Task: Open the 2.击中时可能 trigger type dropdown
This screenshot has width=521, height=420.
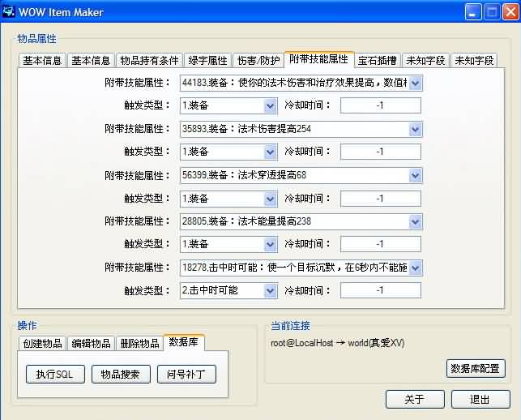Action: 271,291
